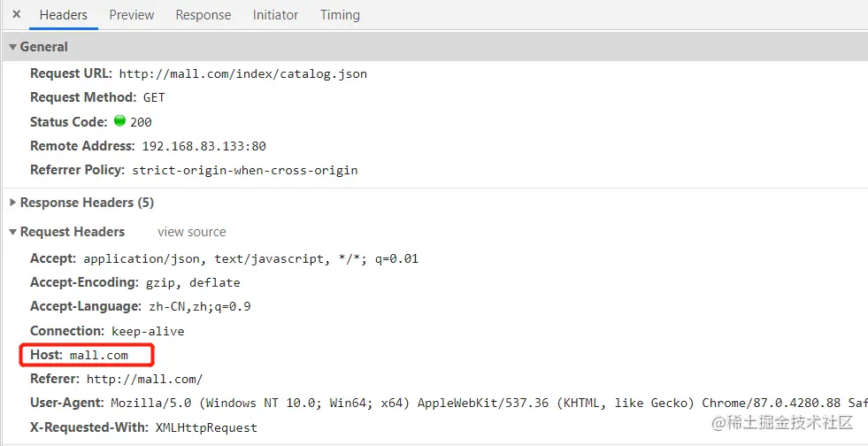Select the Referer value http://mall.com/

pos(144,380)
